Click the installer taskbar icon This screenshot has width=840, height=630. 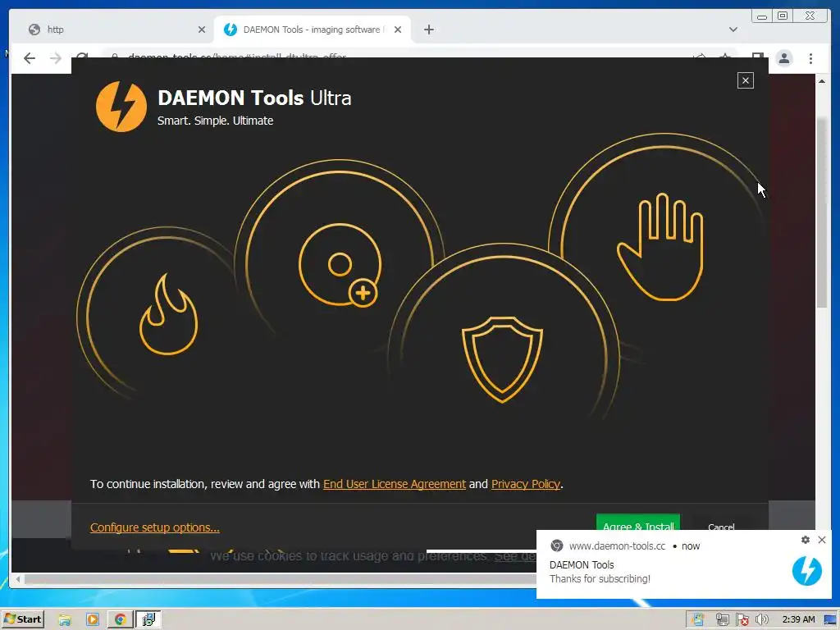tap(148, 620)
